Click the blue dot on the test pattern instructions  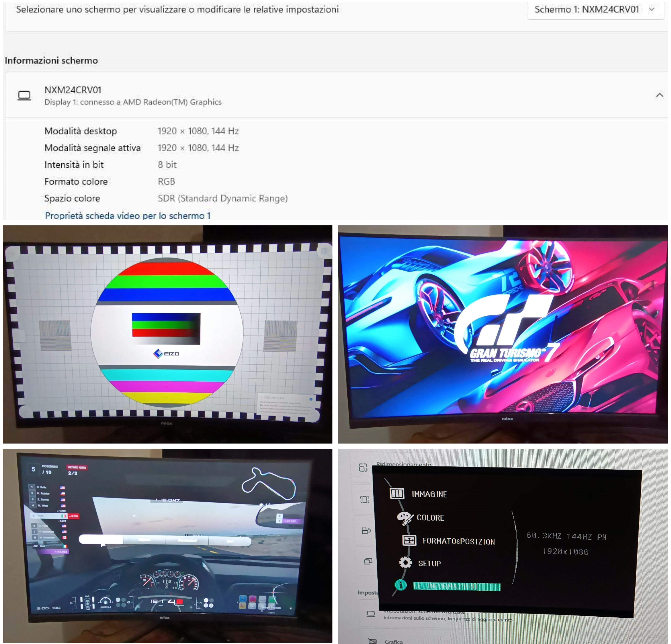[311, 399]
